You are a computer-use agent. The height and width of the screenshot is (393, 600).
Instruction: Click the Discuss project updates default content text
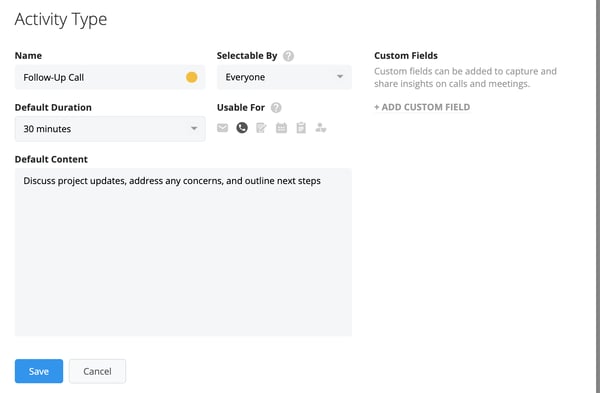coord(172,181)
